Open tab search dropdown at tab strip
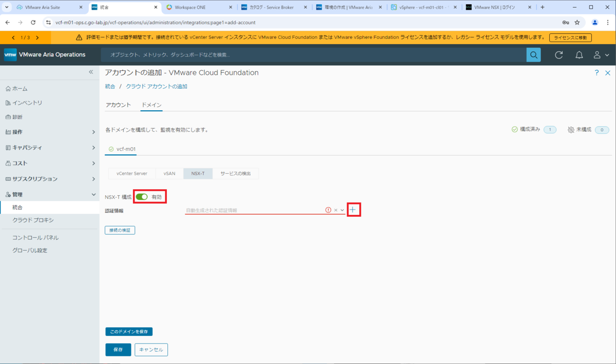The height and width of the screenshot is (364, 616). click(x=7, y=7)
